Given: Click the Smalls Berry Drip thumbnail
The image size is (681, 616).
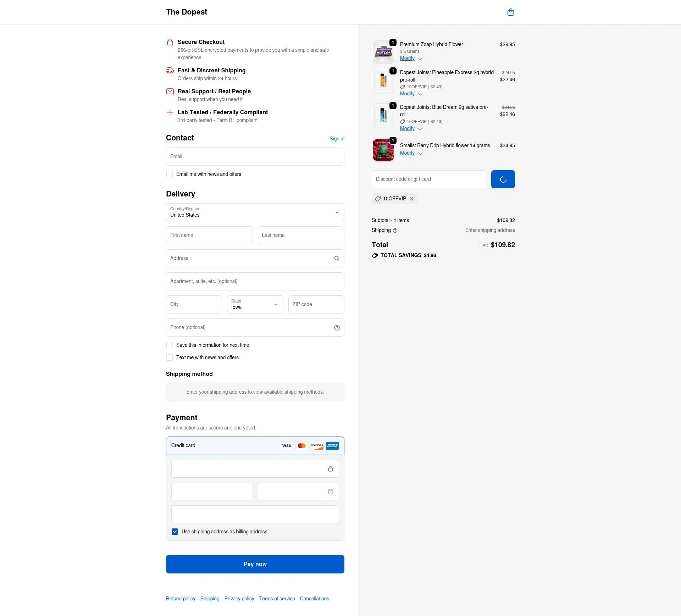Looking at the screenshot, I should tap(383, 150).
